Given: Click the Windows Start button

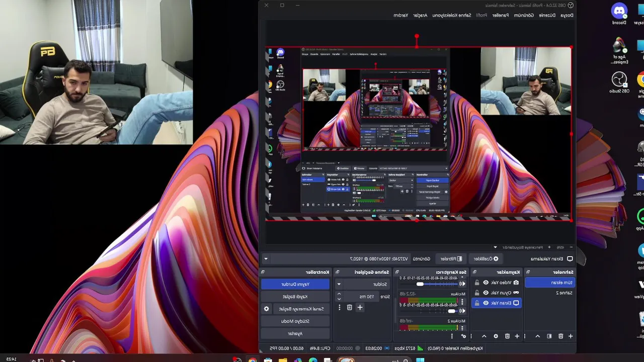Looking at the screenshot, I should (x=420, y=360).
